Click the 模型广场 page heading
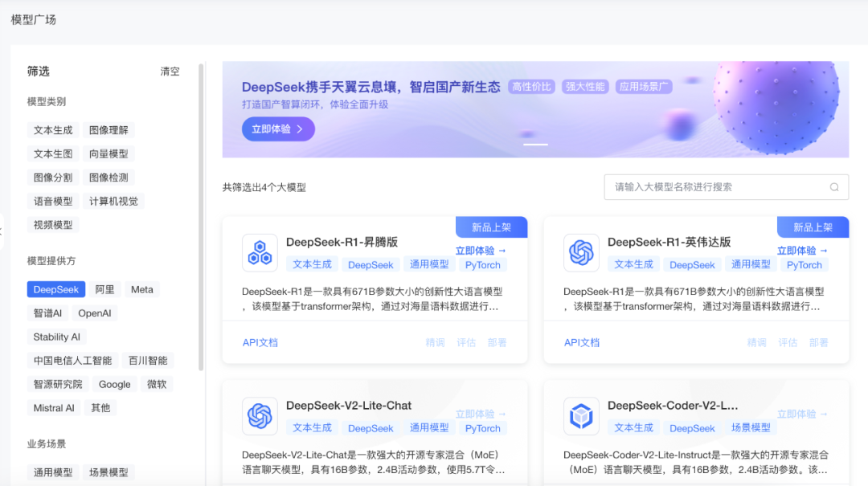 (34, 20)
